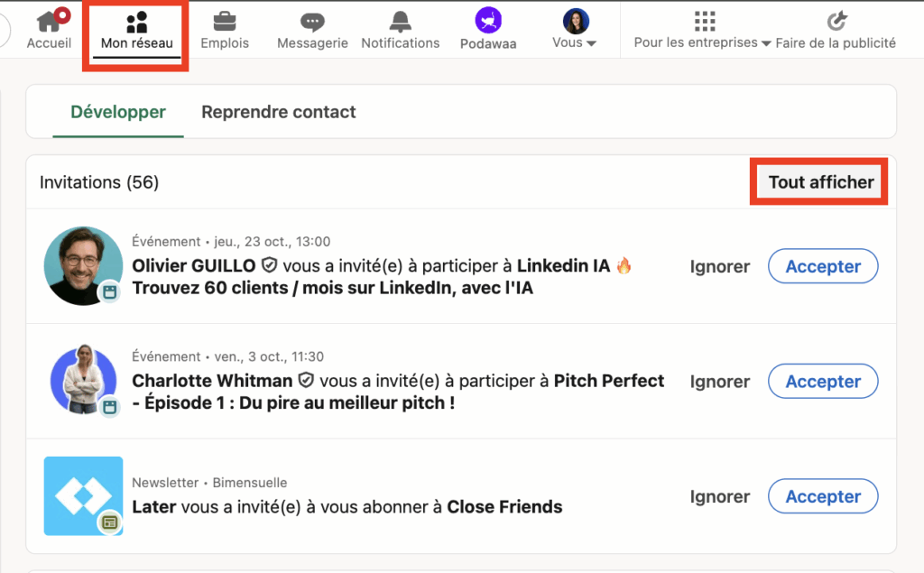Check the Notifications bell icon
The height and width of the screenshot is (573, 924).
(400, 21)
